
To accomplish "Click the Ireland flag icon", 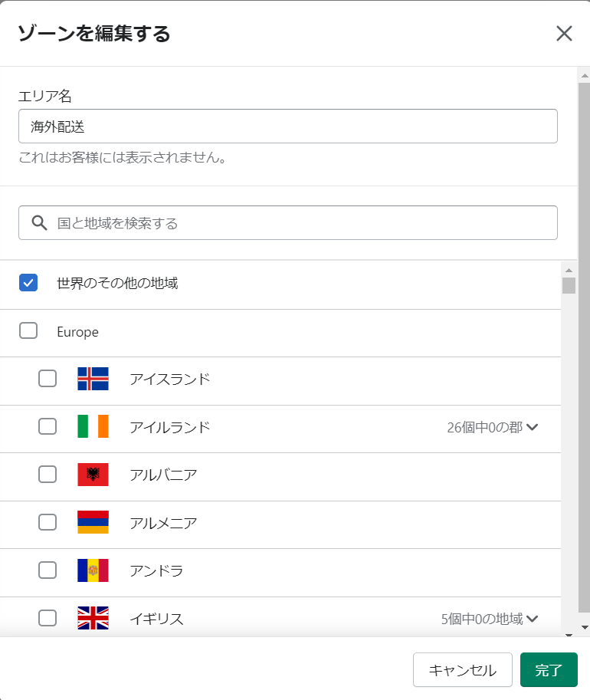I will tap(93, 426).
